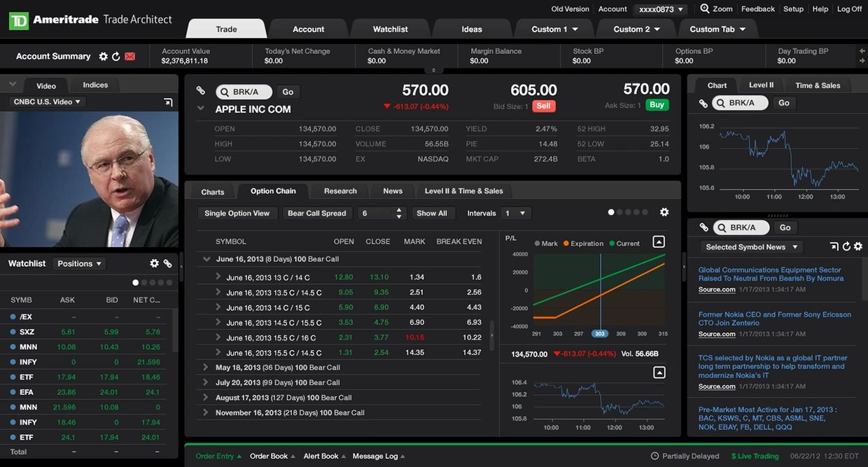Image resolution: width=868 pixels, height=467 pixels.
Task: Pop out the CNBC video panel
Action: 168,102
